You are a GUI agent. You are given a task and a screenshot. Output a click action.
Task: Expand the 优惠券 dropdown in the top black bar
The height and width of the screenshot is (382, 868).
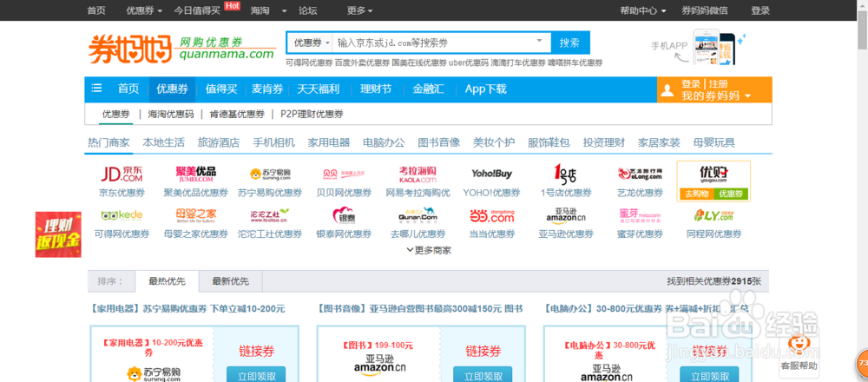pos(144,10)
